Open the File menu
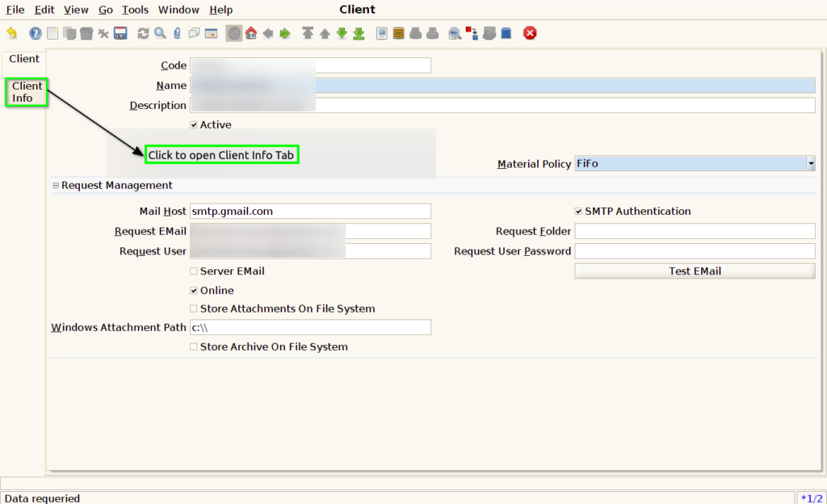Viewport: 827px width, 504px height. point(15,10)
